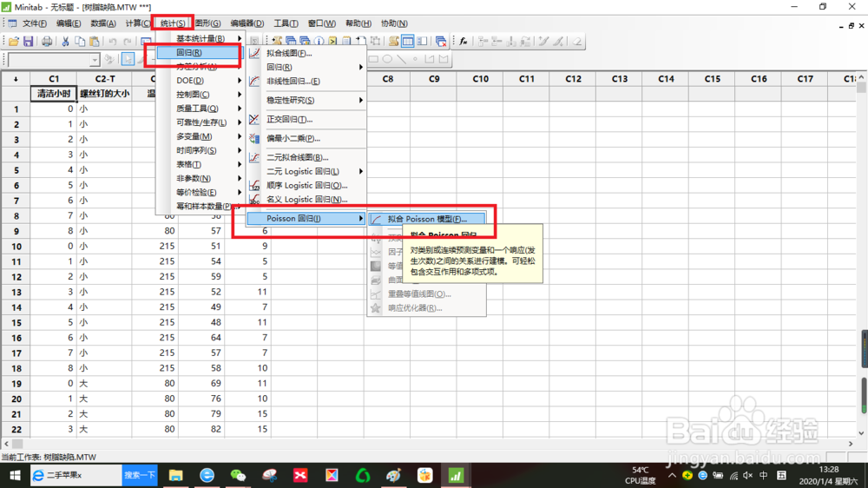
Task: Click the Save floppy disk toolbar icon
Action: click(x=29, y=42)
